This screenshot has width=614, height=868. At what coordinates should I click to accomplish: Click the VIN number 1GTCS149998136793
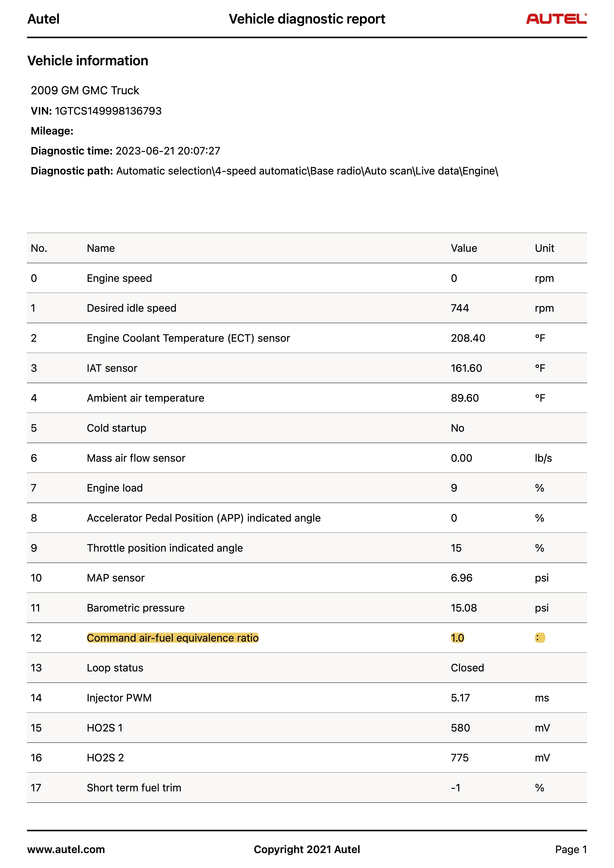tap(108, 111)
